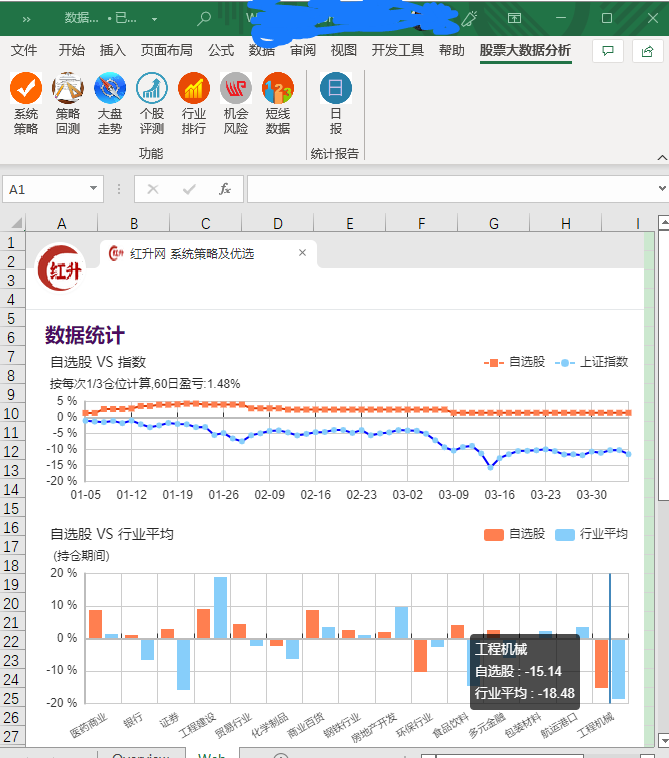
Task: Select row 20 header
Action: coord(12,604)
